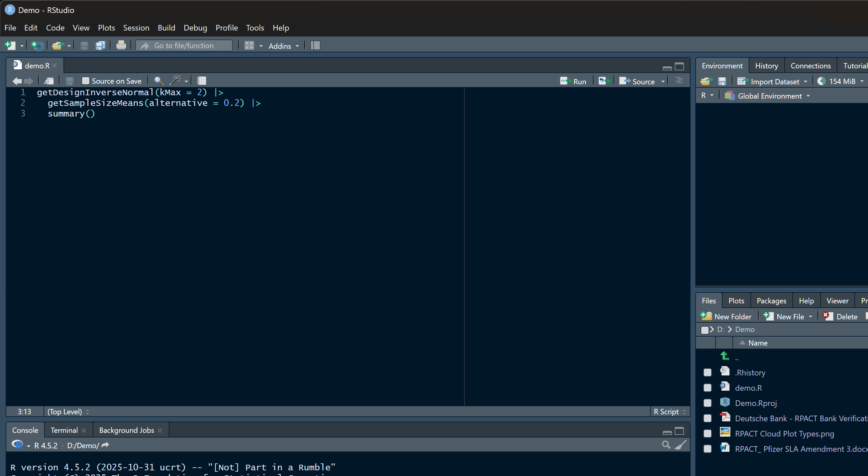Open the Source button dropdown arrow
The width and height of the screenshot is (868, 476).
[x=663, y=81]
